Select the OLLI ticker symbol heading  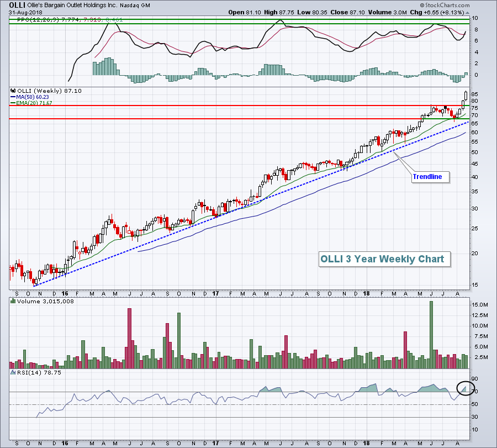[x=17, y=5]
